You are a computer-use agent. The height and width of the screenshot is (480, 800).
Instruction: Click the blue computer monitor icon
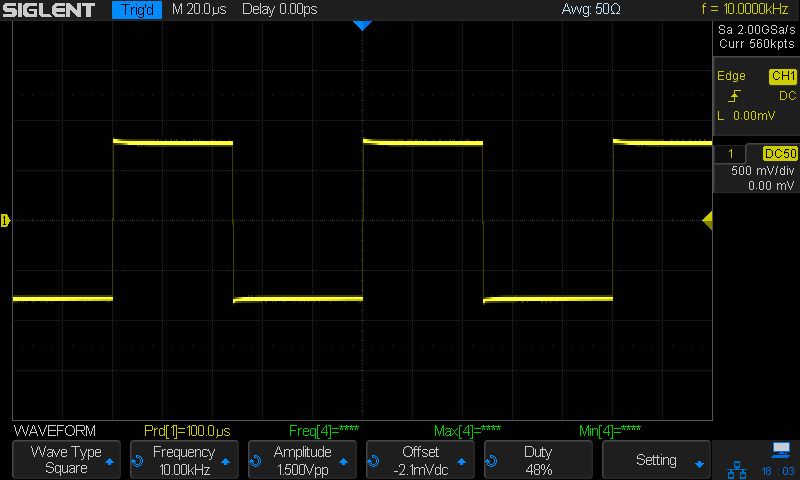coord(781,450)
